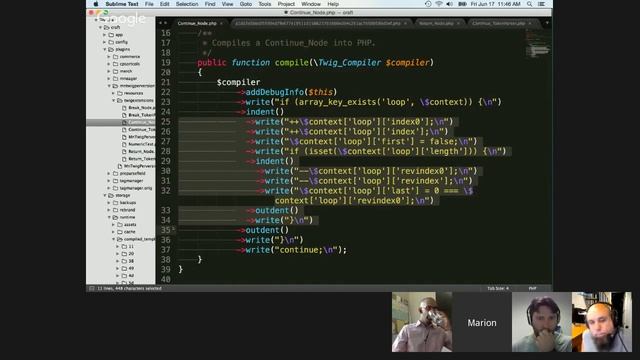Open the Help menu
This screenshot has width=640, height=360.
(x=333, y=4)
